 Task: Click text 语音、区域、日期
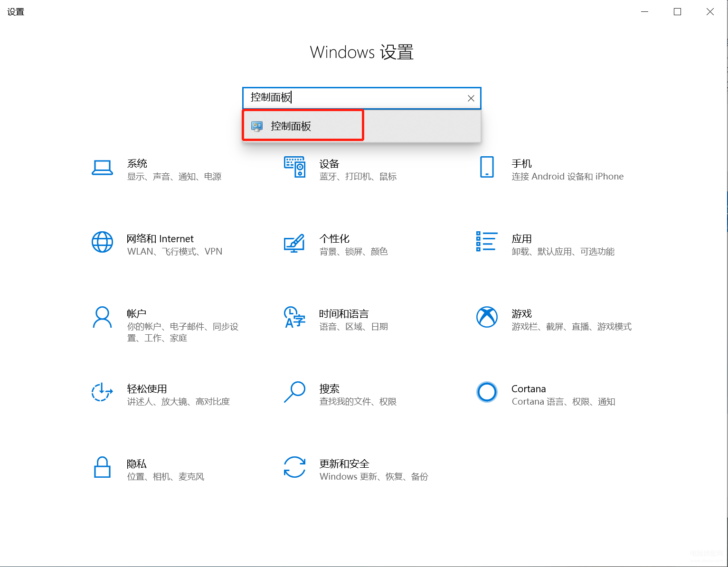pyautogui.click(x=354, y=327)
